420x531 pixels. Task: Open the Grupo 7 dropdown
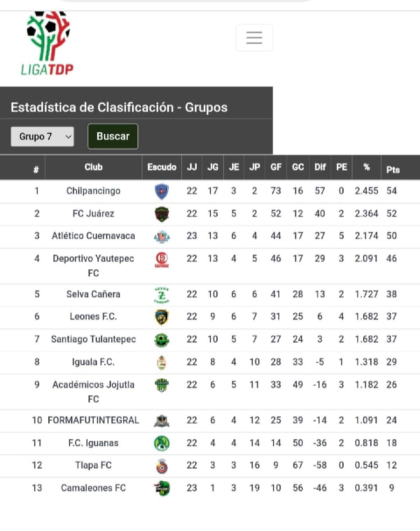pyautogui.click(x=42, y=137)
